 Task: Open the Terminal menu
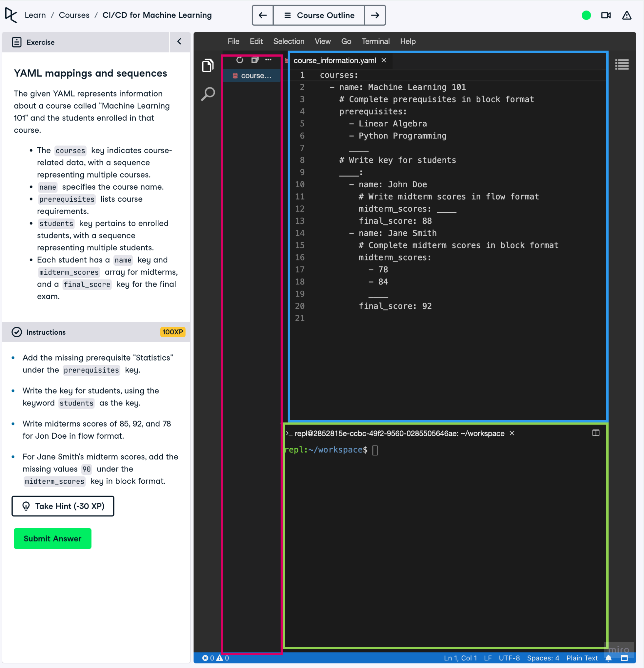click(x=375, y=41)
